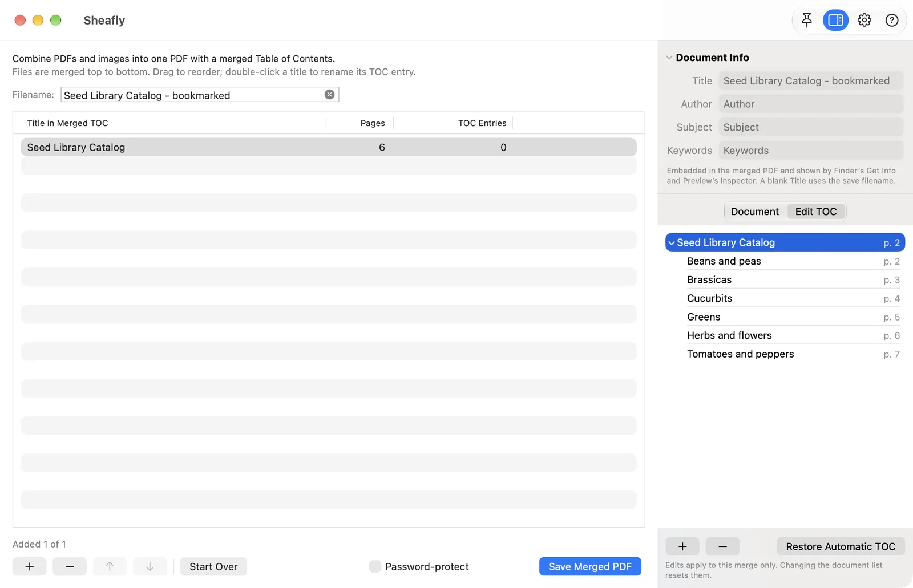Toggle the sidebar panel icon
913x588 pixels.
[x=835, y=21]
